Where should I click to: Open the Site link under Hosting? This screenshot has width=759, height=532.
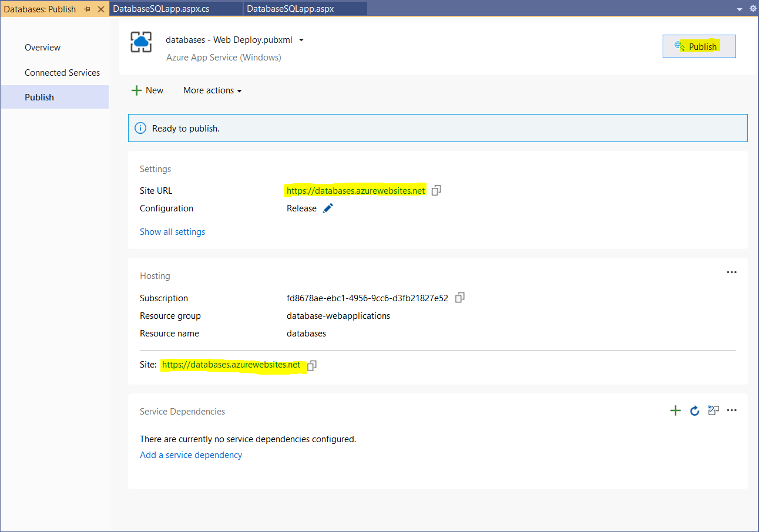coord(231,365)
